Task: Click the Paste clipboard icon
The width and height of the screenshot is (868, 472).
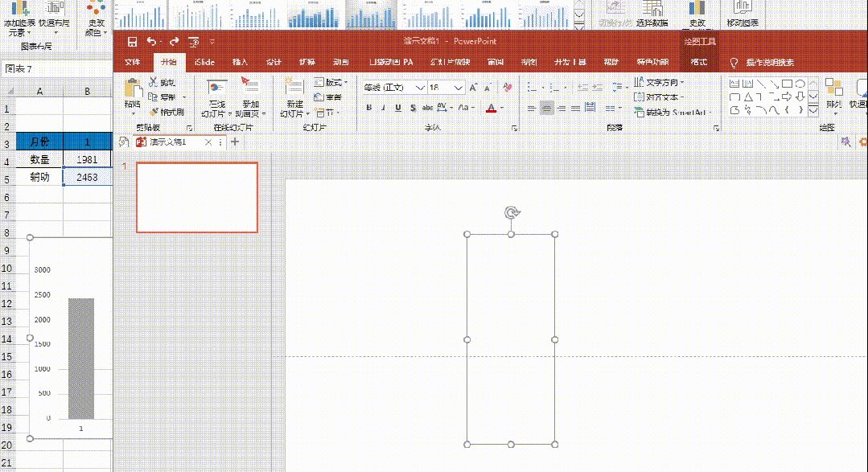Action: coord(133,89)
